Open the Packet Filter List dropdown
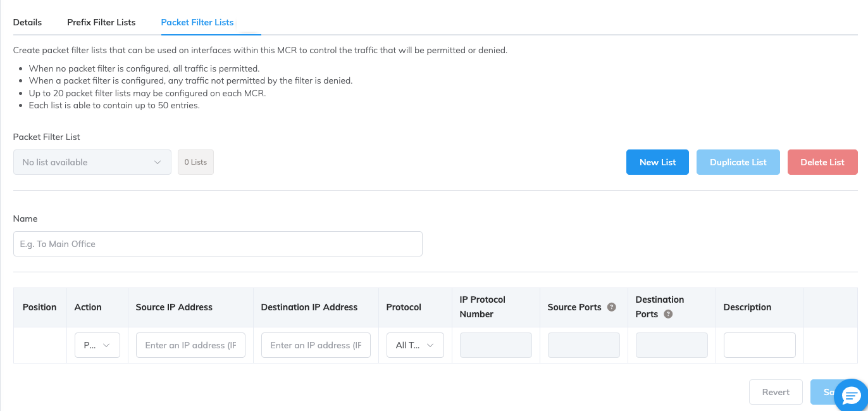 (92, 162)
